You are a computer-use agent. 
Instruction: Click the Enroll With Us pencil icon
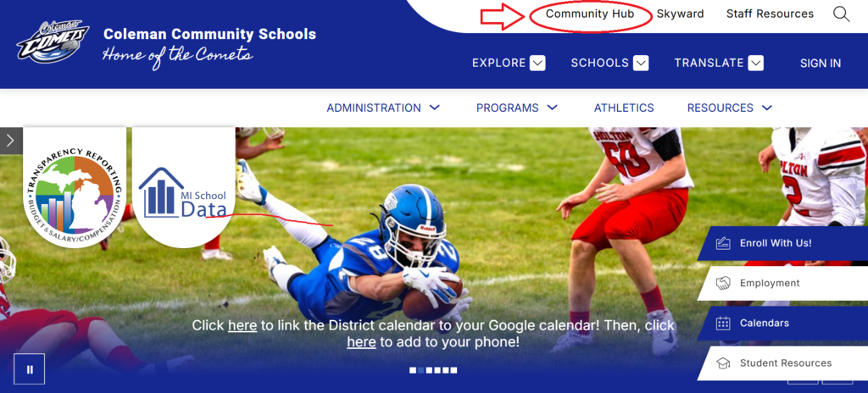[723, 243]
